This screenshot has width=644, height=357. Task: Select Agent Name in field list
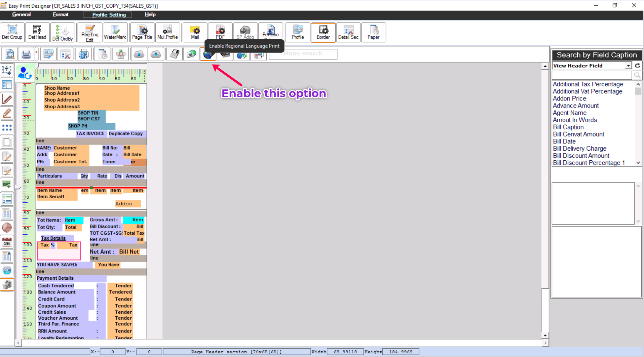(570, 113)
